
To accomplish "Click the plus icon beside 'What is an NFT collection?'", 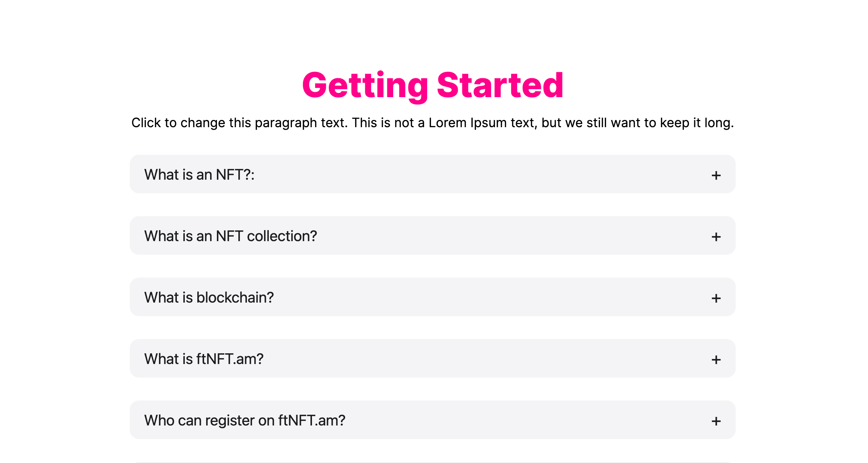I will point(716,237).
